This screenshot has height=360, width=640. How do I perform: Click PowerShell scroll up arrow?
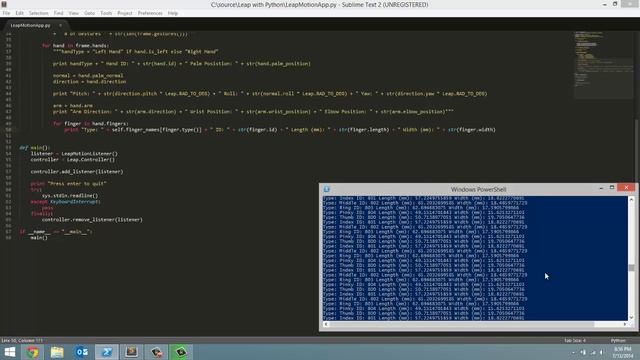(x=631, y=200)
